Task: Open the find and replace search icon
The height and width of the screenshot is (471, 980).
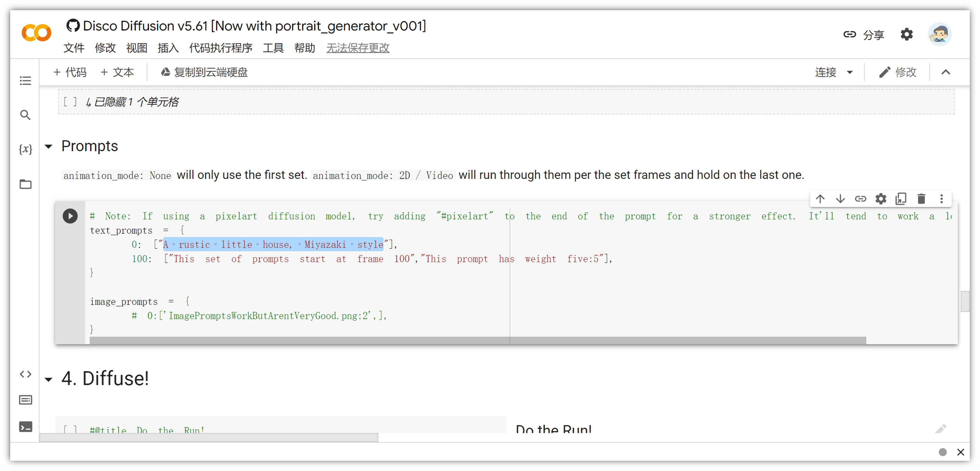Action: point(26,115)
